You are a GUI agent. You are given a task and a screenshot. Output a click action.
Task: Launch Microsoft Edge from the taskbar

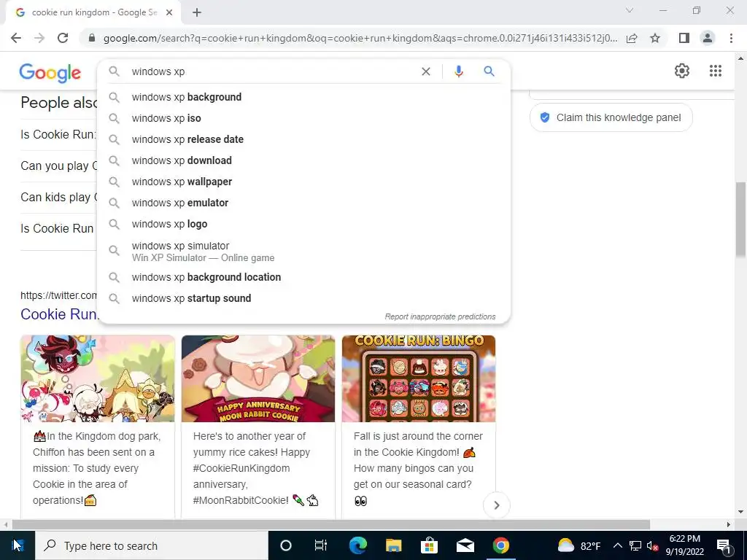357,545
